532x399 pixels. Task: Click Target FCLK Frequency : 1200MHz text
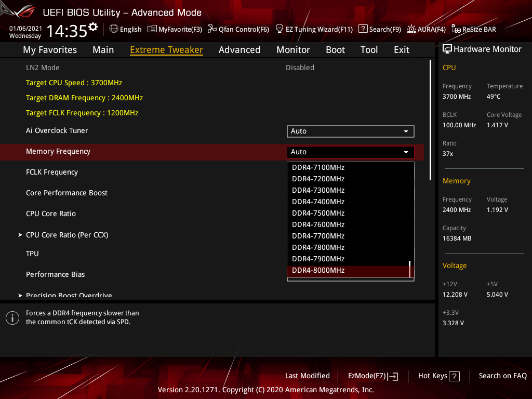coord(82,113)
